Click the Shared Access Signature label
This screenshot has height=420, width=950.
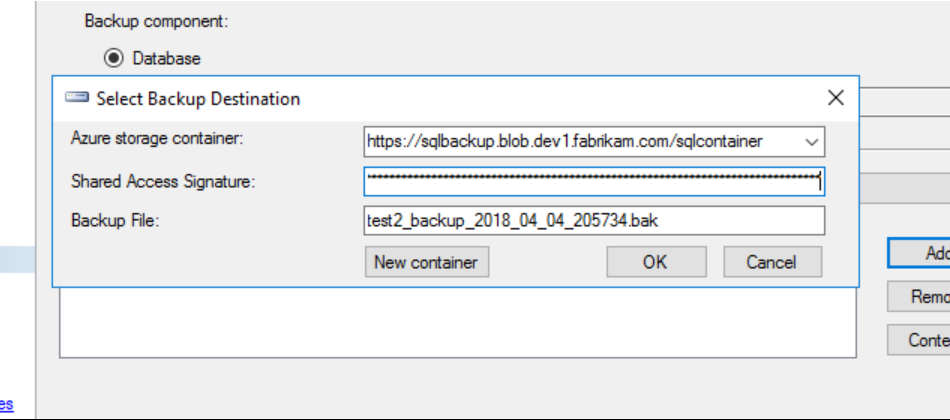point(163,181)
